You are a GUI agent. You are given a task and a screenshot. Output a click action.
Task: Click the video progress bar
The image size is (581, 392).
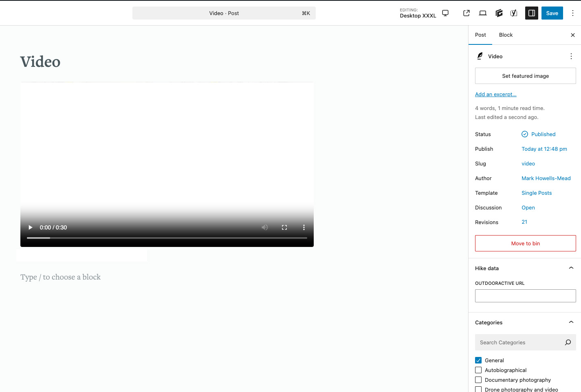pos(167,238)
